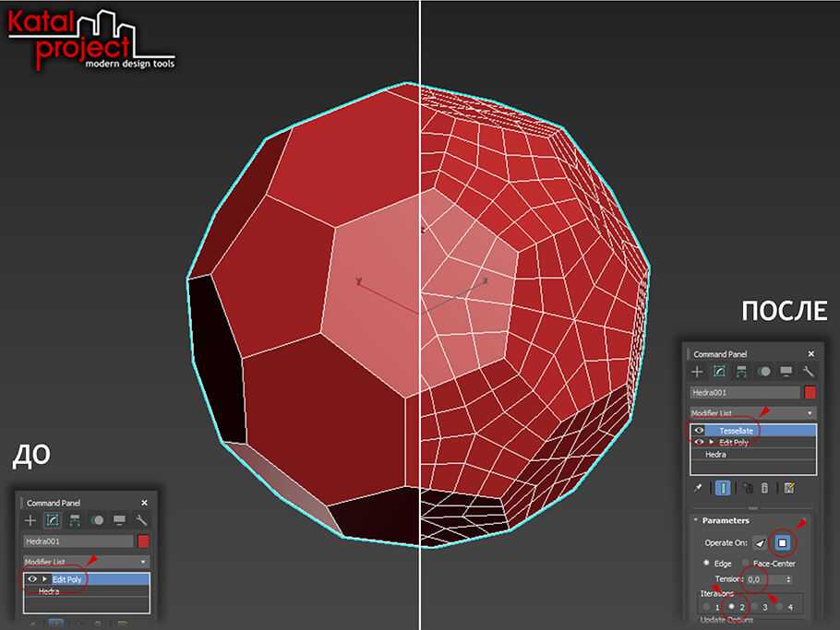Open the Utilities wrench tab in the ДО panel
840x630 pixels.
click(x=141, y=520)
